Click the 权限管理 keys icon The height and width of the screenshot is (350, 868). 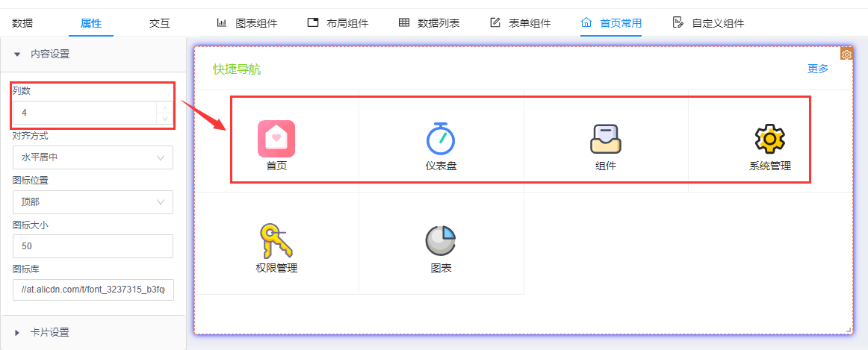pos(275,241)
